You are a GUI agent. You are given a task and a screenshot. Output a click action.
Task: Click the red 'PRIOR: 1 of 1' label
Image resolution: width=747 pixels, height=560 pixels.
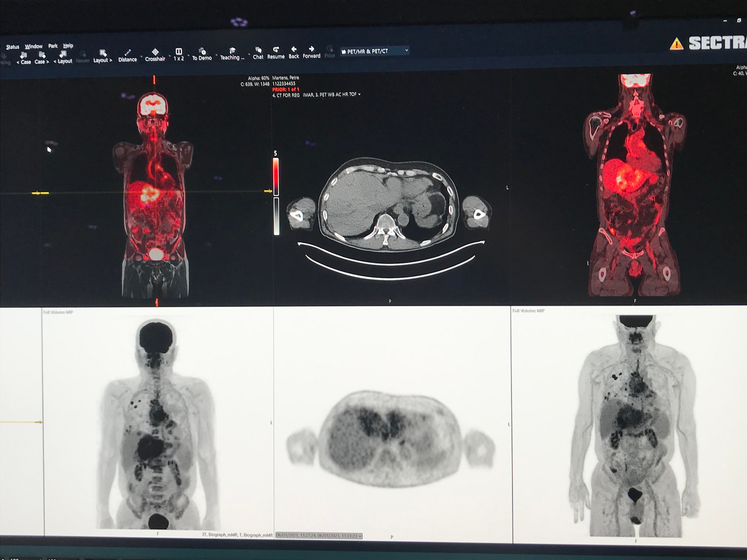click(285, 89)
